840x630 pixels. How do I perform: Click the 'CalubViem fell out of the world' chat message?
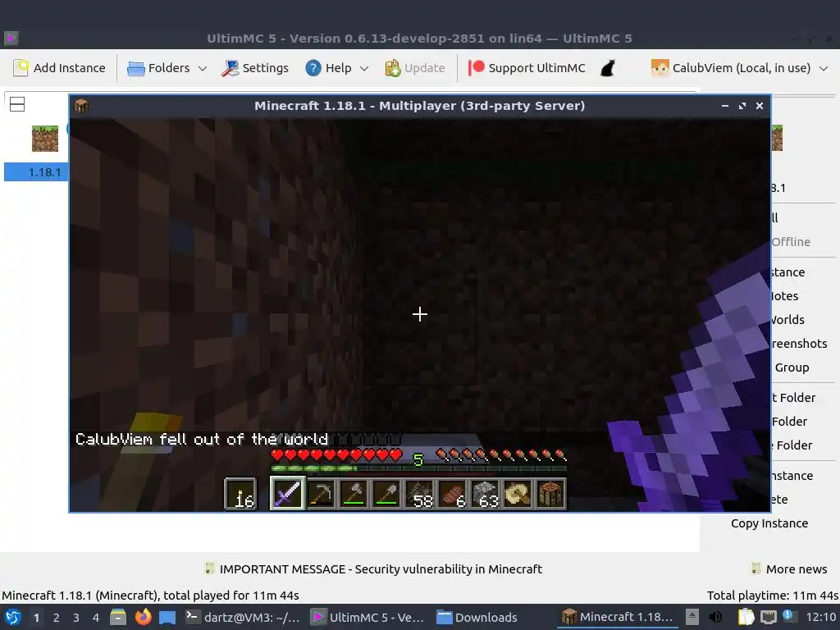[x=202, y=440]
